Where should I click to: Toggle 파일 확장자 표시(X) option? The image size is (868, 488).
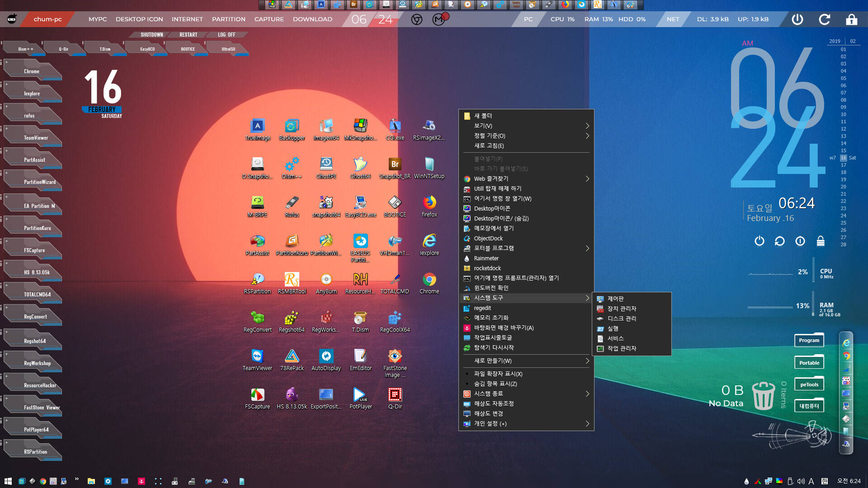pos(526,374)
